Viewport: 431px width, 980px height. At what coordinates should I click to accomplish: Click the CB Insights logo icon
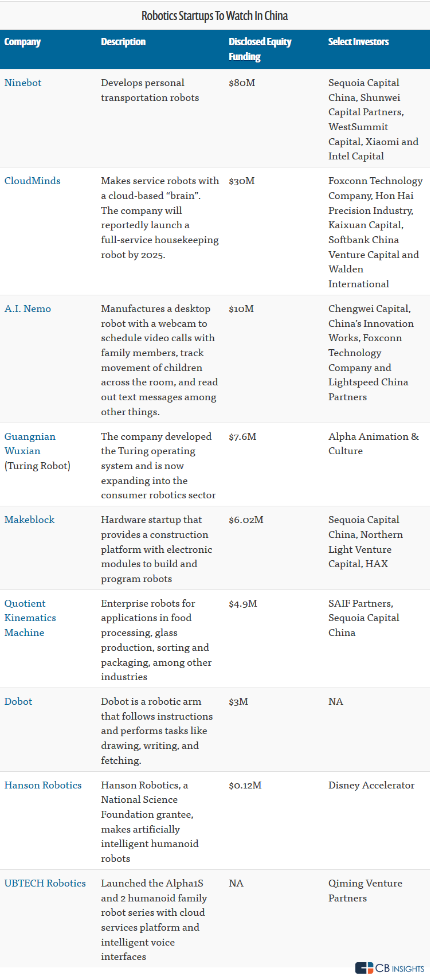tap(364, 968)
